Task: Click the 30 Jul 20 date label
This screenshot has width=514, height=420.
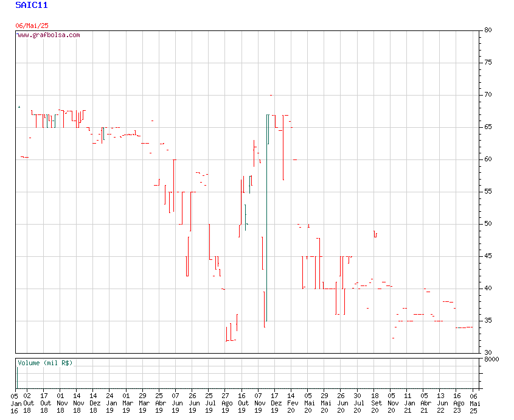Action: [x=358, y=404]
